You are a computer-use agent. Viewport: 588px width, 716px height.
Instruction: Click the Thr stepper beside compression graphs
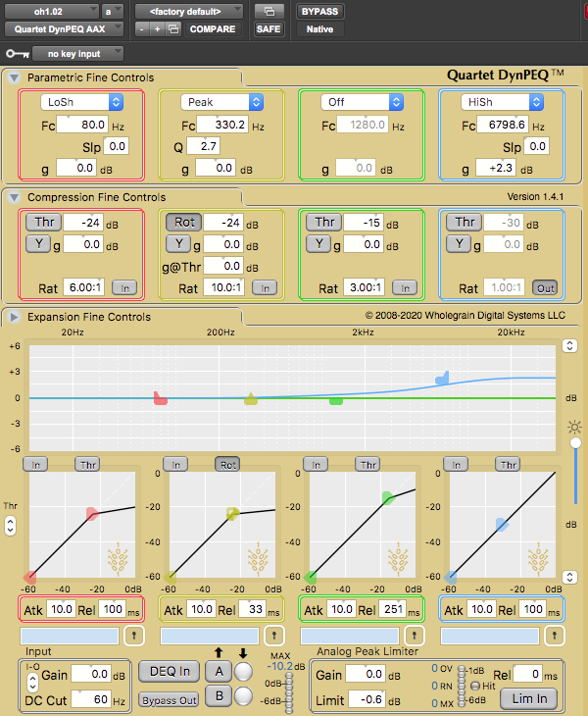point(10,526)
